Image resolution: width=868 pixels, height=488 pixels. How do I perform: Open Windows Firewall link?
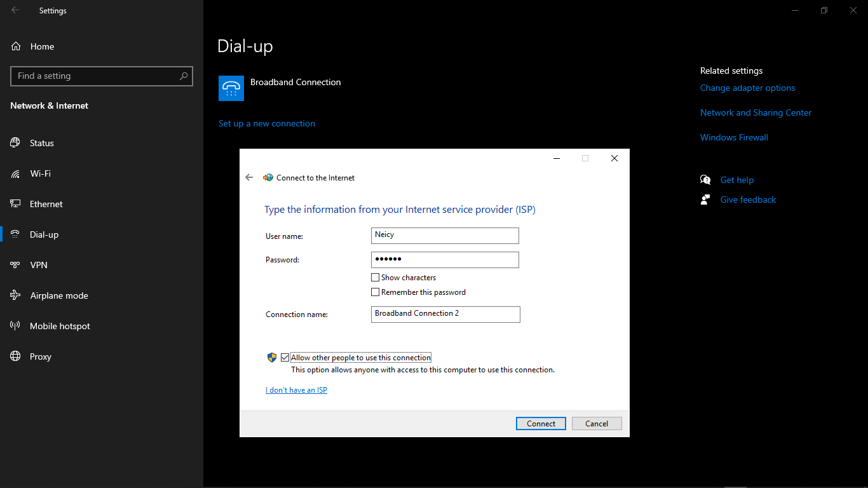[734, 137]
